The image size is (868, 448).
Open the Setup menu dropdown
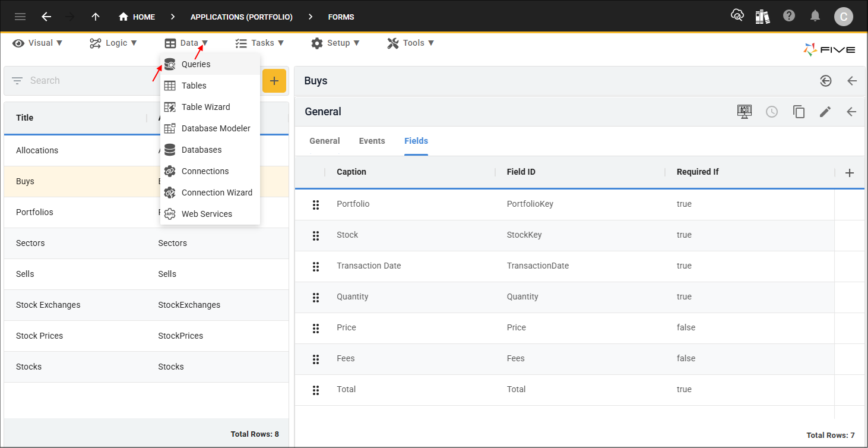[x=335, y=43]
